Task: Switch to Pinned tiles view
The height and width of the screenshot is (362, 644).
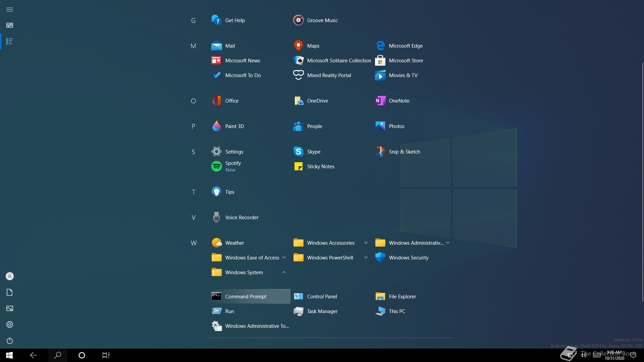Action: [x=10, y=25]
